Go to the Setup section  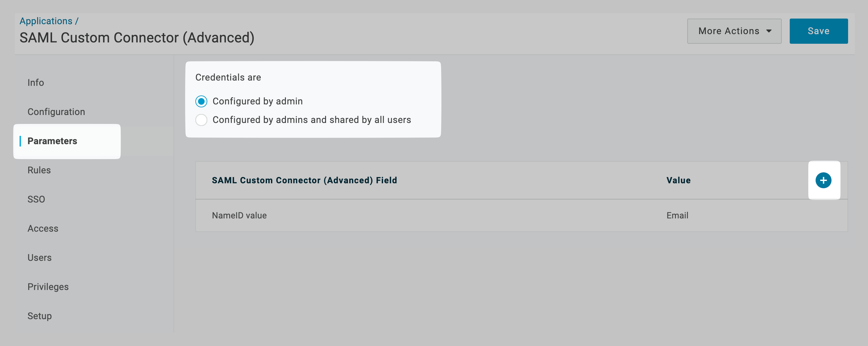39,316
